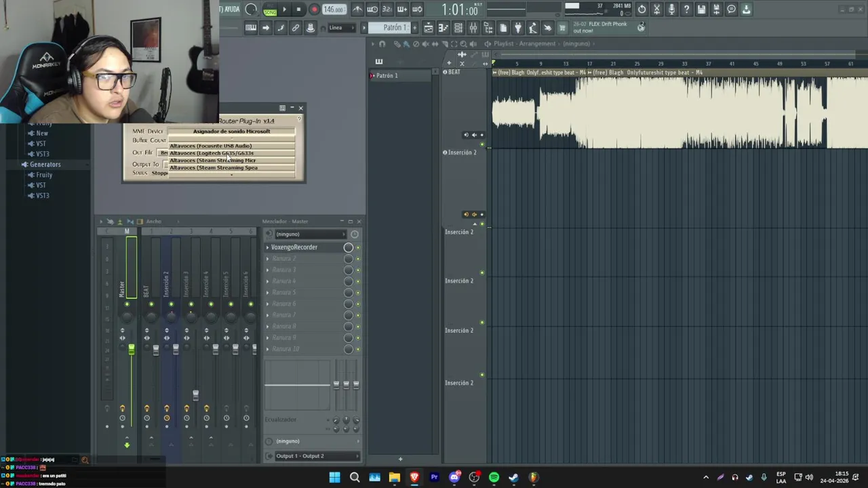
Task: Open the Piano roll view icon
Action: 443,28
